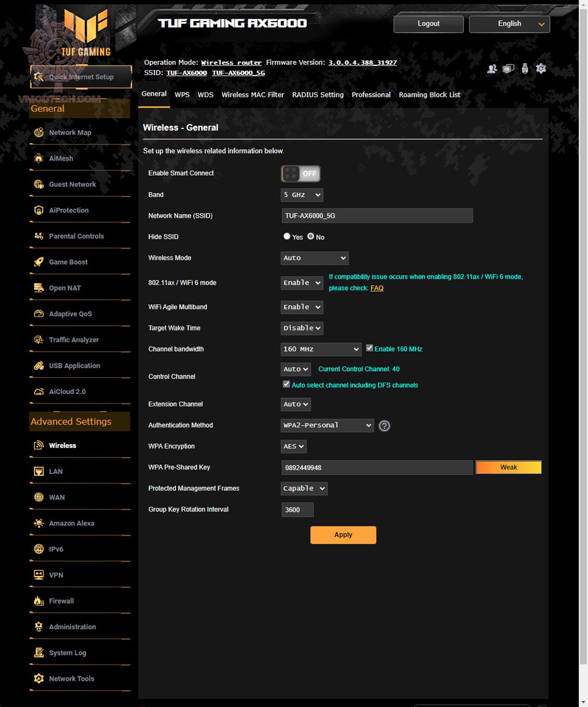Open the Band dropdown

coord(302,195)
